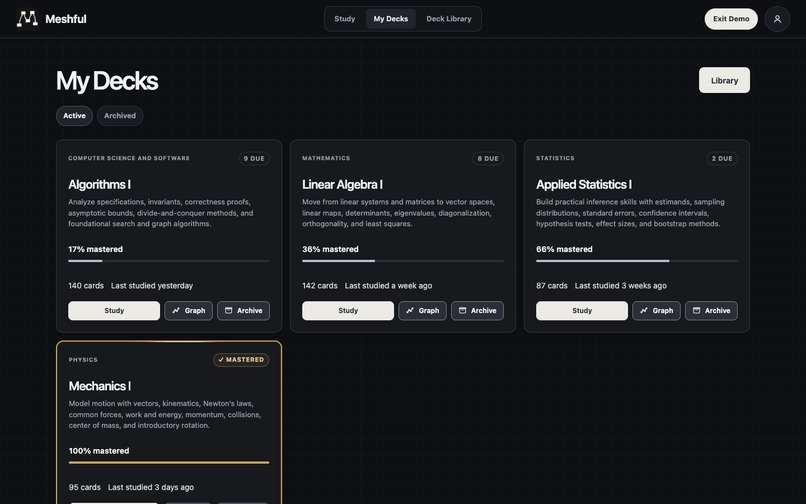Click the My Decks page heading
This screenshot has height=504, width=806.
tap(107, 81)
